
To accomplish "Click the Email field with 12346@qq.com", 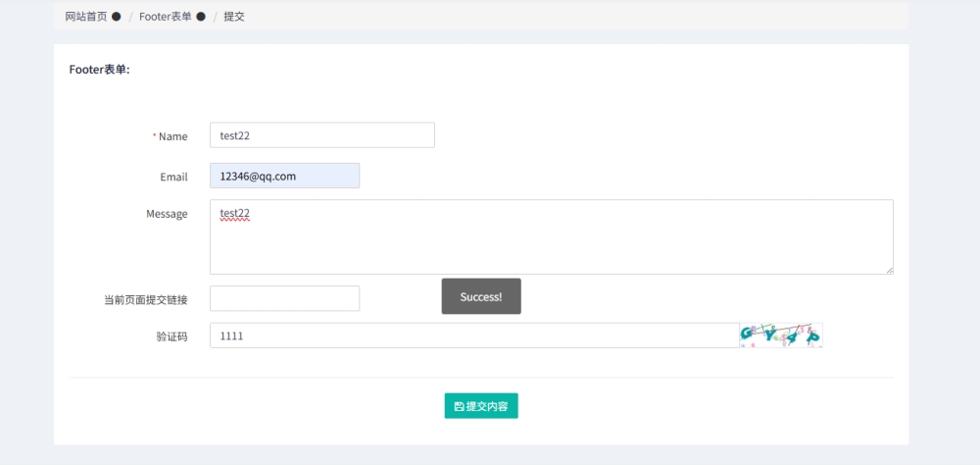I will point(284,176).
